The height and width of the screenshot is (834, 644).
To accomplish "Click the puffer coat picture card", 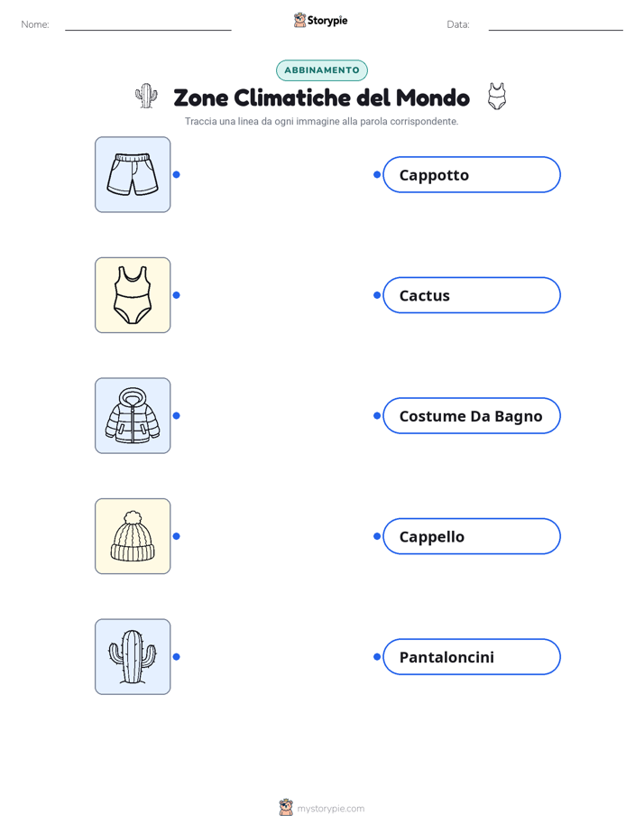I will point(133,415).
